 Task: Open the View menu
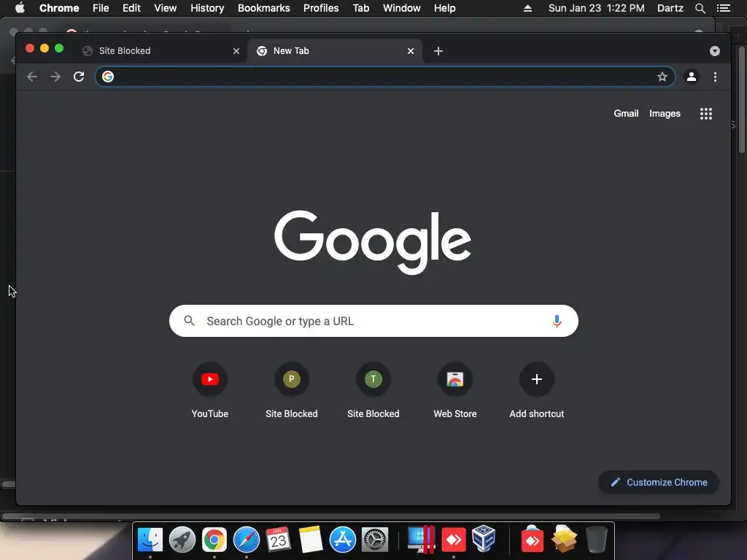166,8
